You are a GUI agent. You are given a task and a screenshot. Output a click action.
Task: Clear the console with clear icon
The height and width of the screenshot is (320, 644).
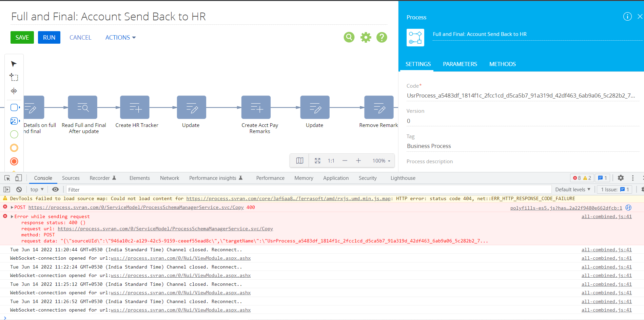(19, 190)
